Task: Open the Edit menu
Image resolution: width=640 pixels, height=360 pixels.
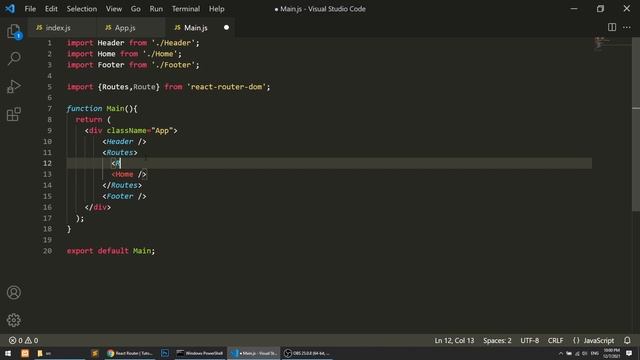Action: pos(51,9)
